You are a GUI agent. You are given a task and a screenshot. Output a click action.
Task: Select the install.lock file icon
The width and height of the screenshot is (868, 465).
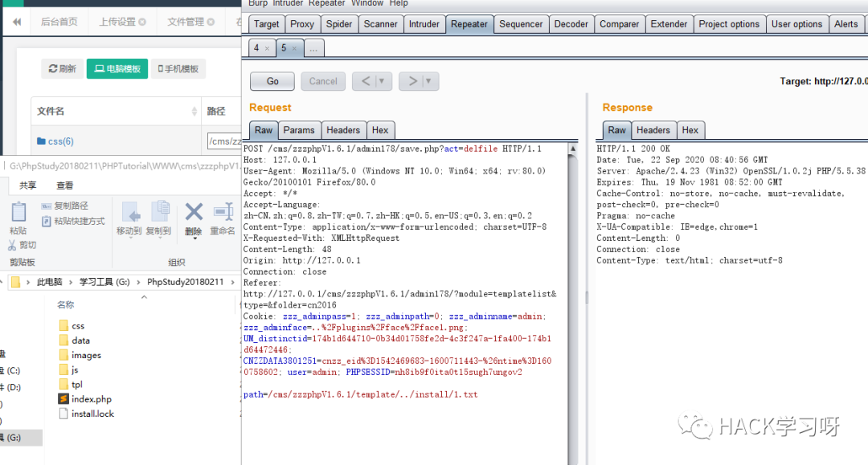tap(63, 414)
